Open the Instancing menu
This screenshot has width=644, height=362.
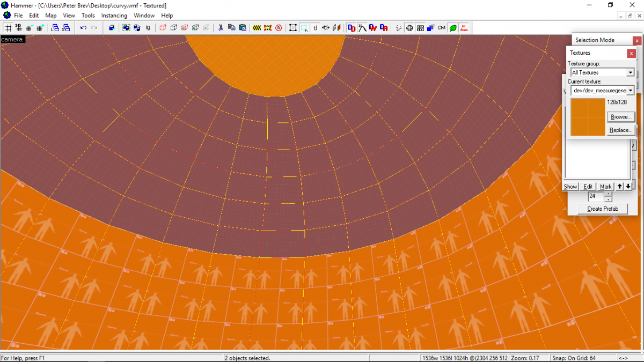tap(114, 15)
